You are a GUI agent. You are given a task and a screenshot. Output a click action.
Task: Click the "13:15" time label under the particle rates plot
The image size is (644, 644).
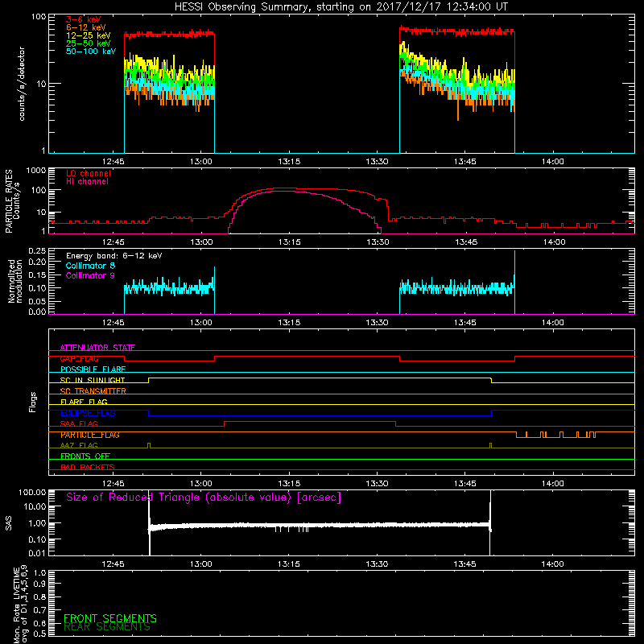[289, 242]
